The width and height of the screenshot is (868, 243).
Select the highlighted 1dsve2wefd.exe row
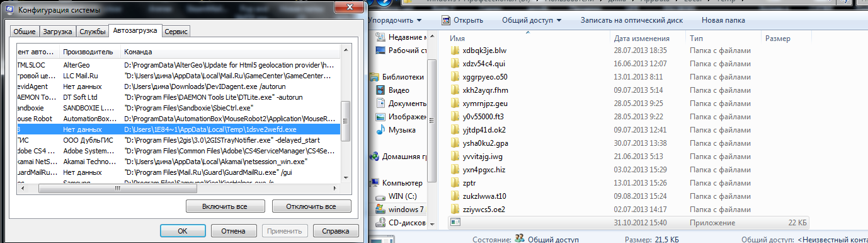point(178,129)
